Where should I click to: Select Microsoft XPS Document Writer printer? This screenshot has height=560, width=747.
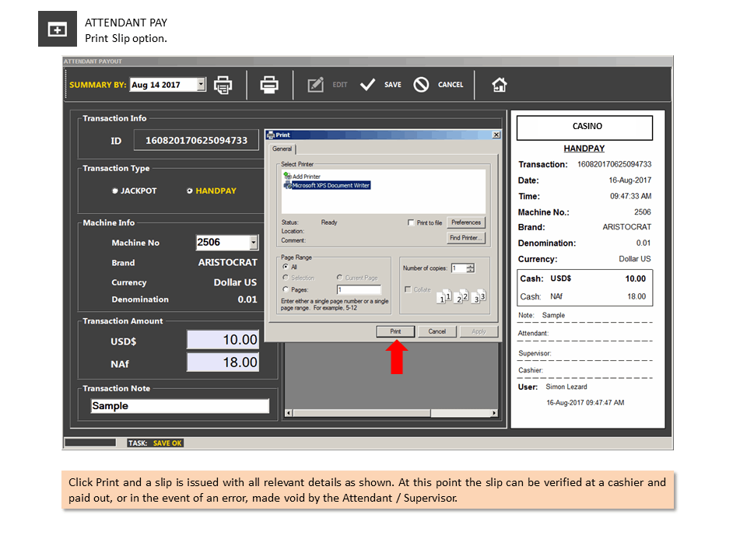331,185
